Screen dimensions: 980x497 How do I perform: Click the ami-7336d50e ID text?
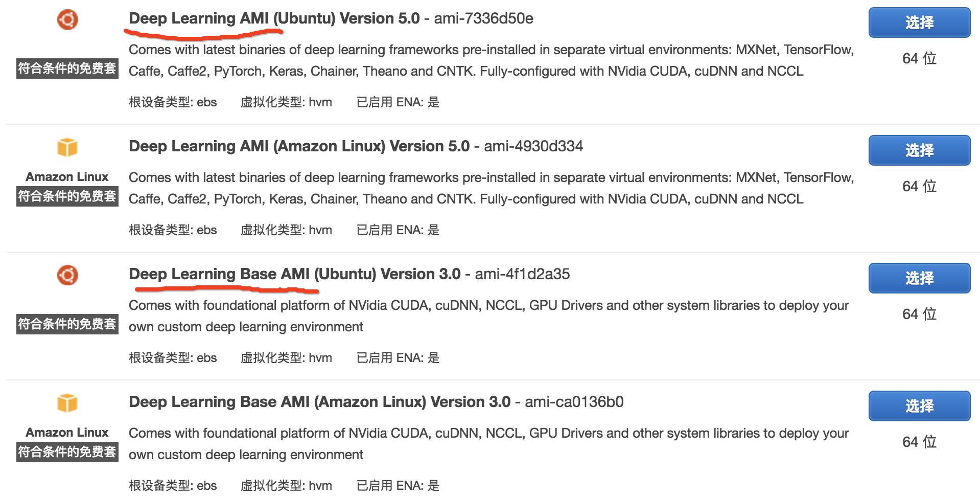point(483,18)
